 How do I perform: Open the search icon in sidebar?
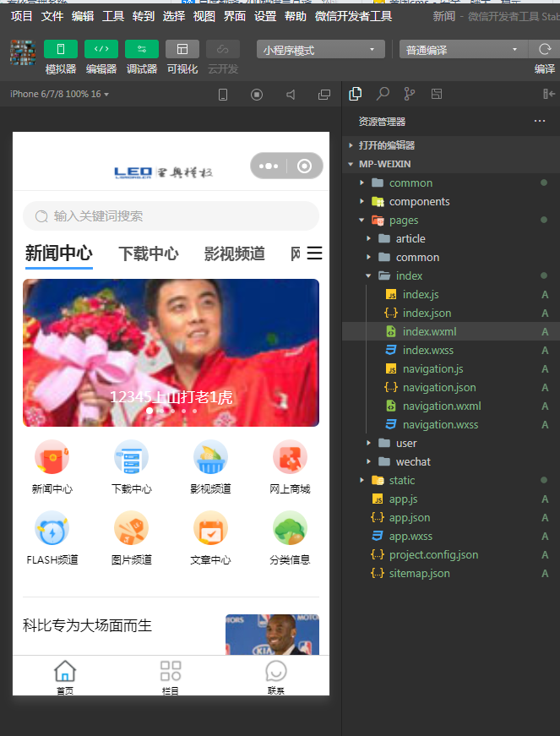[383, 94]
